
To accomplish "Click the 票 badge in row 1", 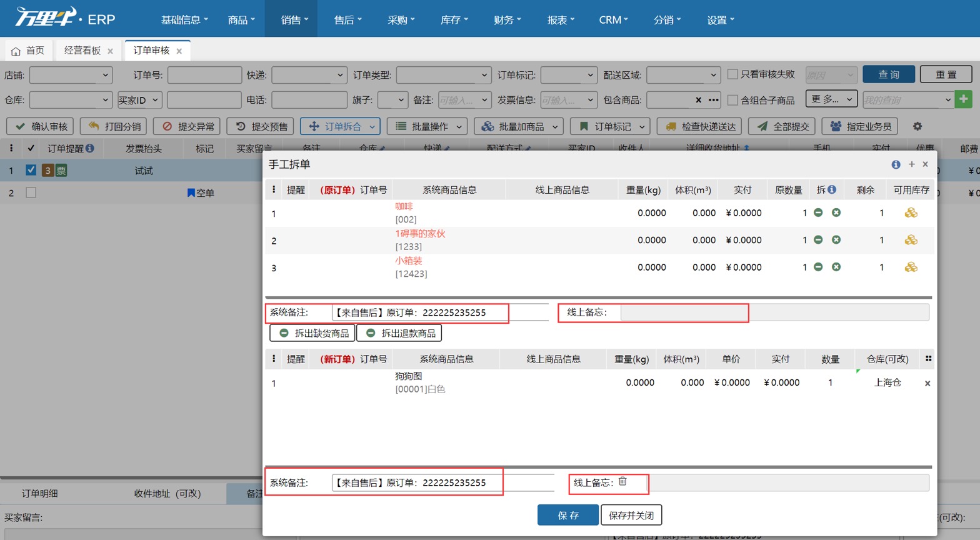I will click(61, 170).
